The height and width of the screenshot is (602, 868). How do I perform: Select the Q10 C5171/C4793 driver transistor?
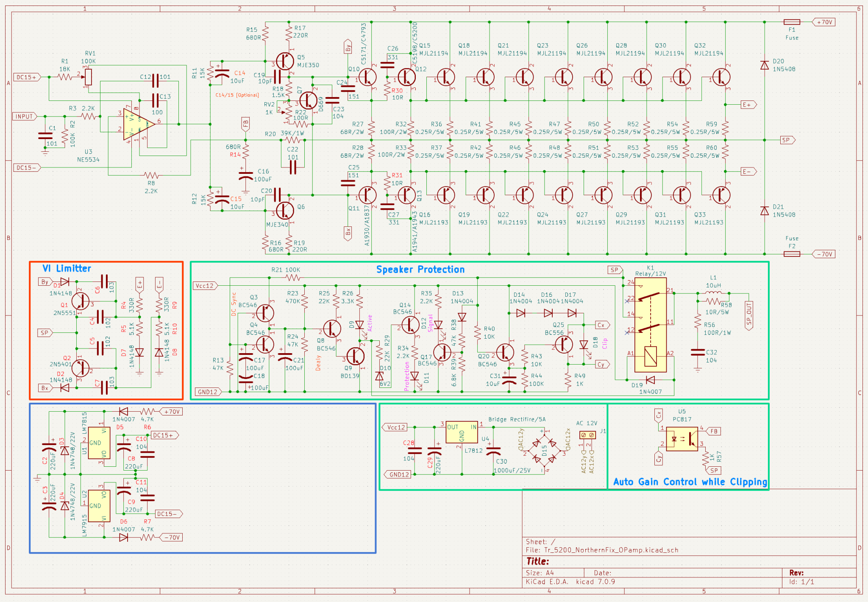click(367, 77)
